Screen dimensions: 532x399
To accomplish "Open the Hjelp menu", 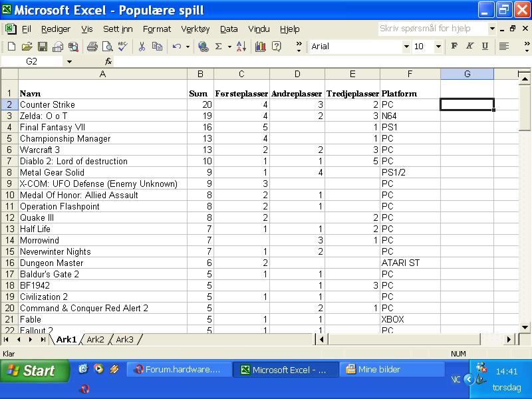I will pos(290,29).
